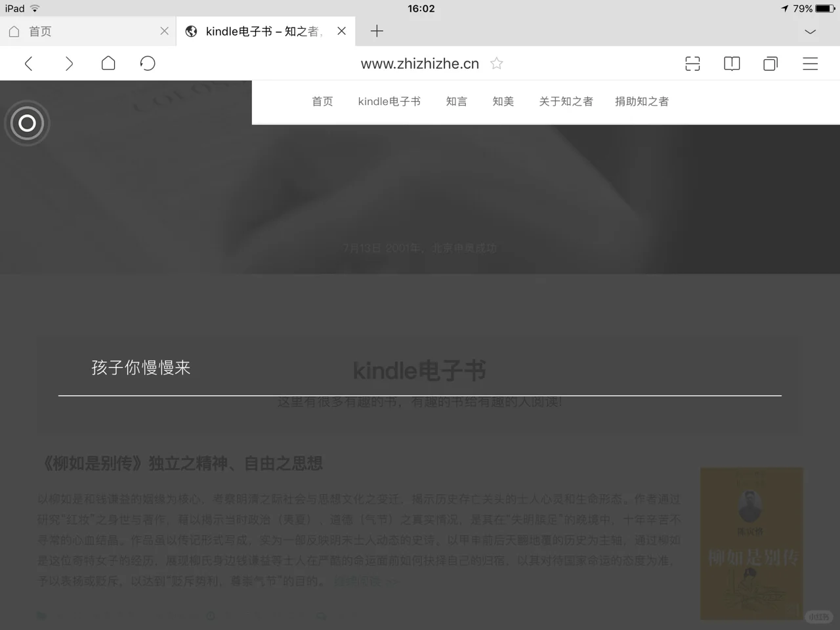840x630 pixels.
Task: Expand the tab bar chevron dropdown
Action: pos(810,31)
